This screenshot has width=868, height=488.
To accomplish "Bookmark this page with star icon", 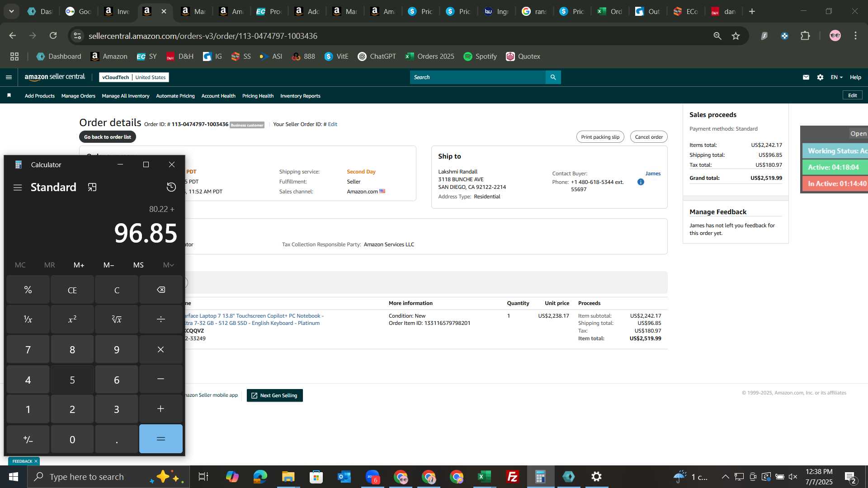I will pos(736,36).
